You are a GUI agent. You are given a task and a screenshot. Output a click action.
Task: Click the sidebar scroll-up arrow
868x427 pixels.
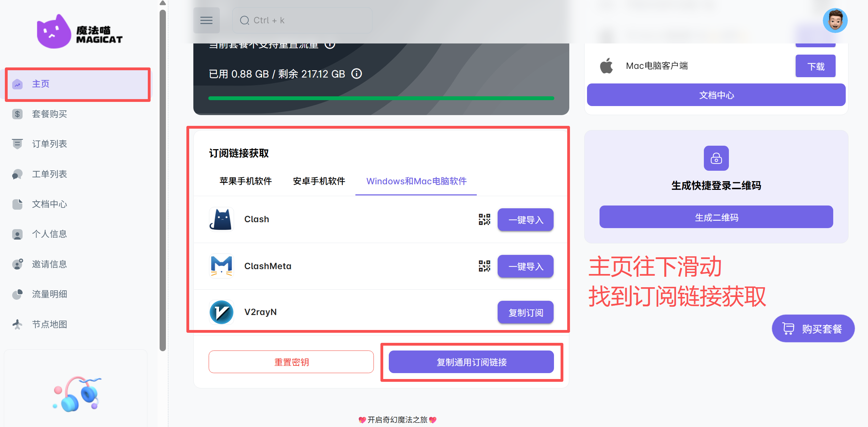(x=162, y=3)
